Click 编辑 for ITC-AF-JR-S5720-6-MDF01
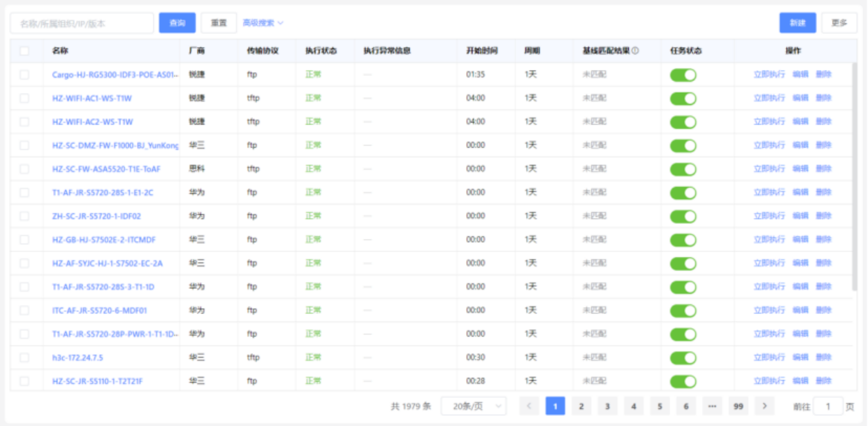 pos(800,311)
